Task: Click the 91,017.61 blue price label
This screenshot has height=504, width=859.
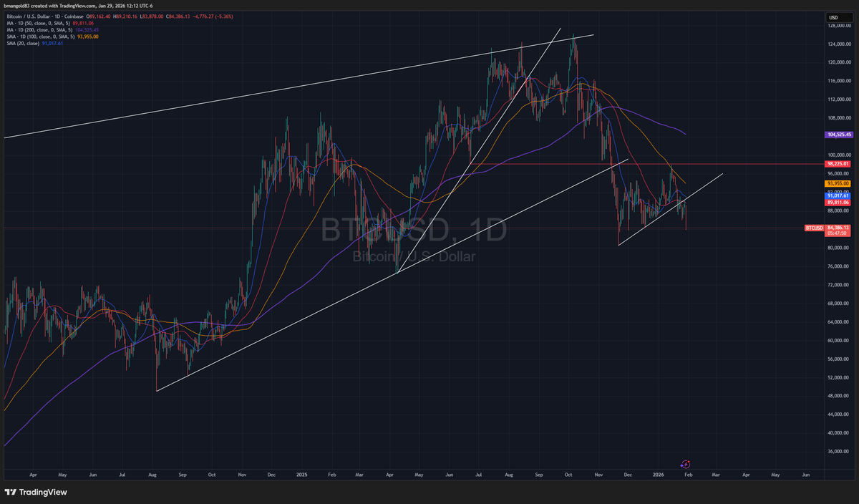Action: coord(837,195)
